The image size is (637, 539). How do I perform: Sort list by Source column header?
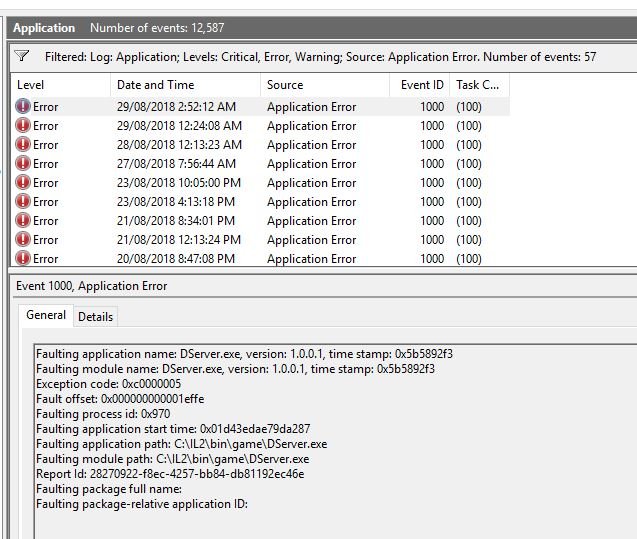tap(285, 85)
